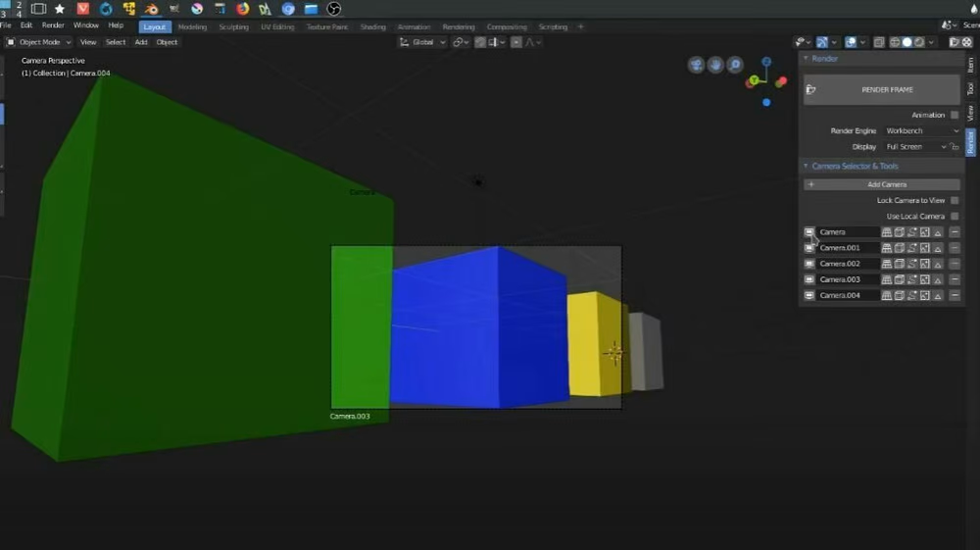Open the Object Mode dropdown
980x550 pixels.
[39, 42]
